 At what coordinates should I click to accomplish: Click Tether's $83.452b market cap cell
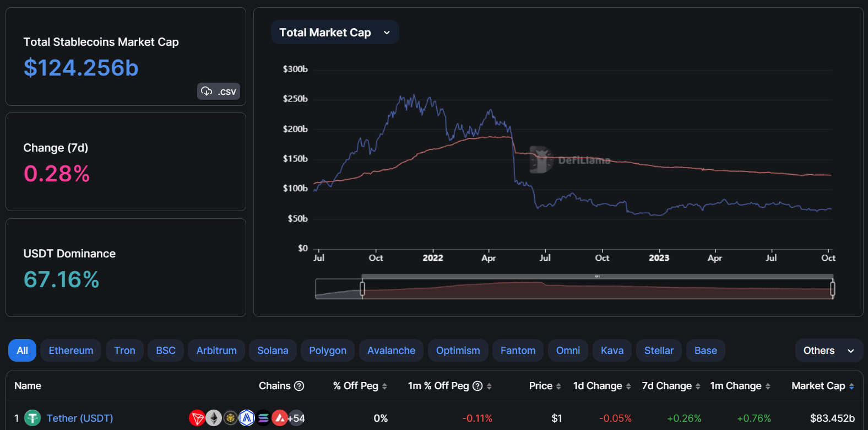[832, 418]
